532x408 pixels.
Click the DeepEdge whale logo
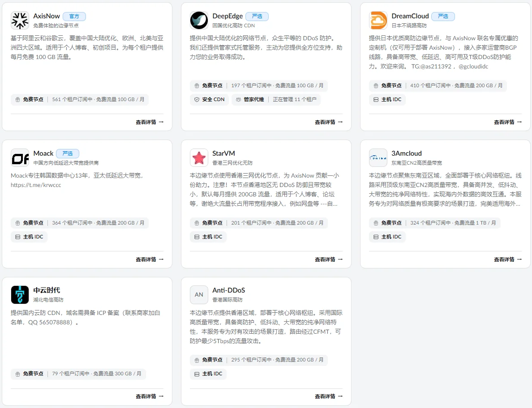199,20
